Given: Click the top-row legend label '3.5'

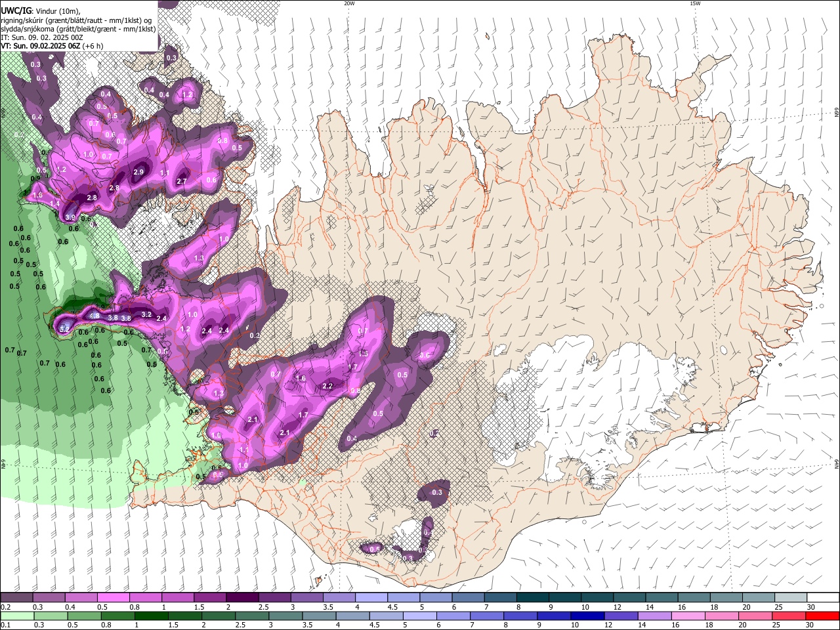Looking at the screenshot, I should 329,607.
